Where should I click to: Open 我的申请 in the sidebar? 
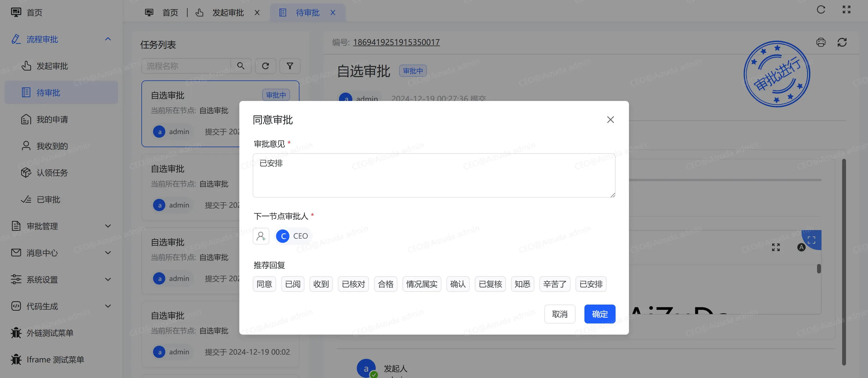tap(61, 119)
